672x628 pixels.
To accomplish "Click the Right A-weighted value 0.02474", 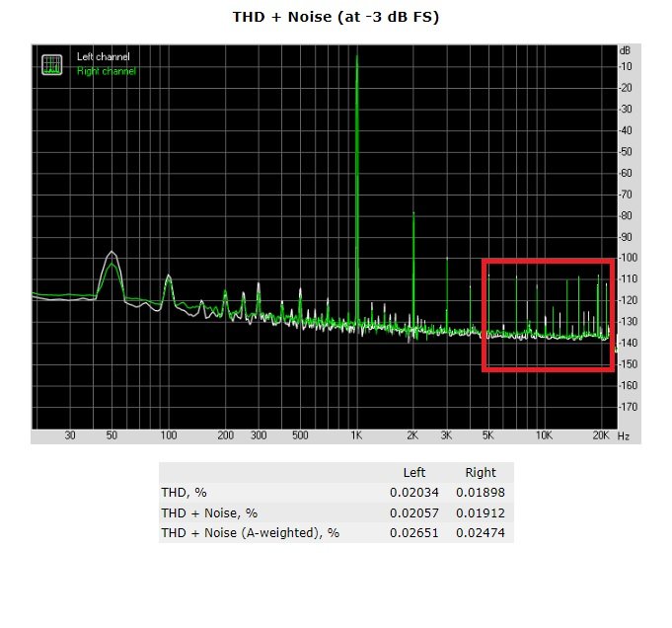I will coord(480,533).
